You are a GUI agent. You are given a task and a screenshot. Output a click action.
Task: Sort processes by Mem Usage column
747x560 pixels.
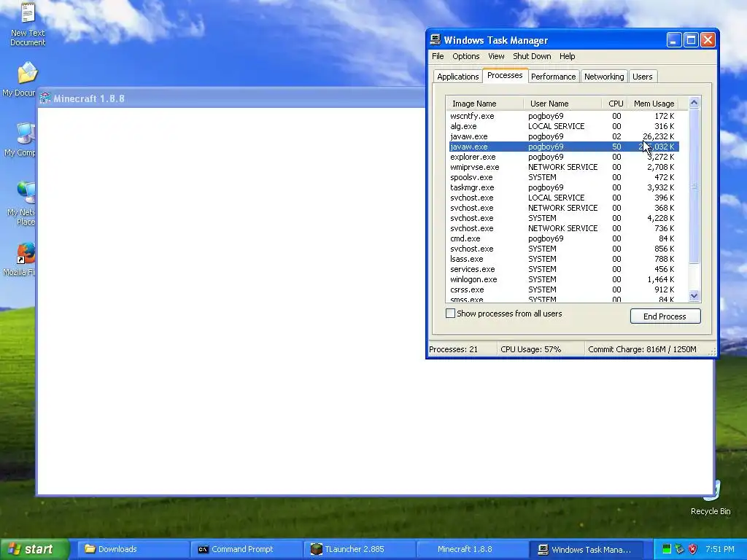(x=653, y=104)
